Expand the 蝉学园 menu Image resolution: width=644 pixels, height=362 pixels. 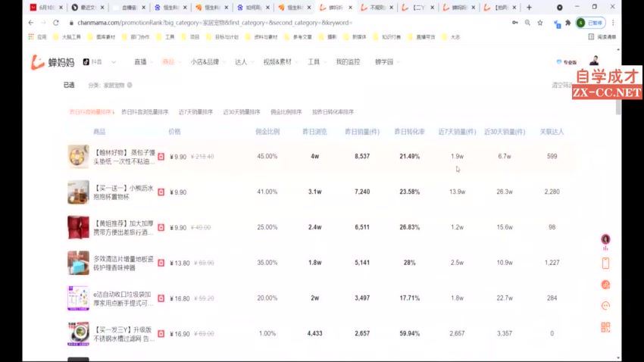[386, 62]
